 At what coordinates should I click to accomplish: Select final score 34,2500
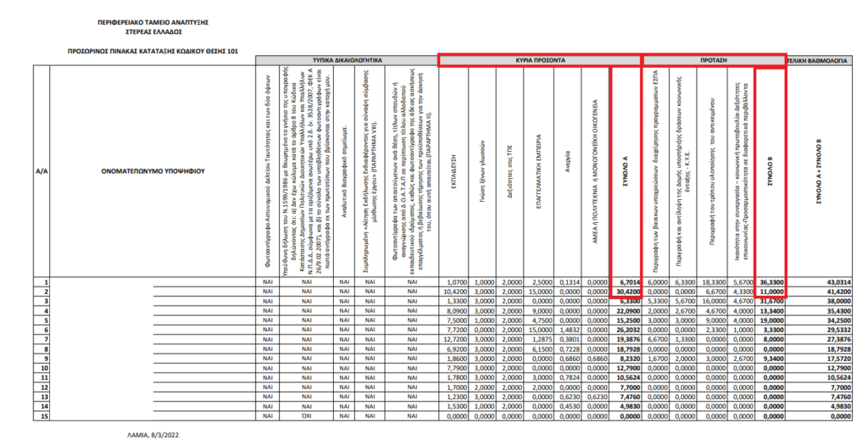click(840, 321)
